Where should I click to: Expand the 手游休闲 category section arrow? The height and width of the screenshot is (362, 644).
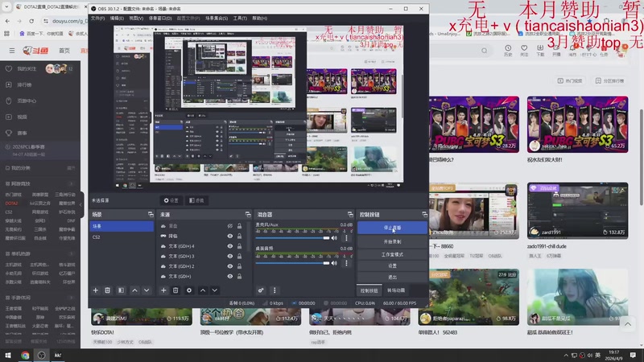click(x=71, y=298)
